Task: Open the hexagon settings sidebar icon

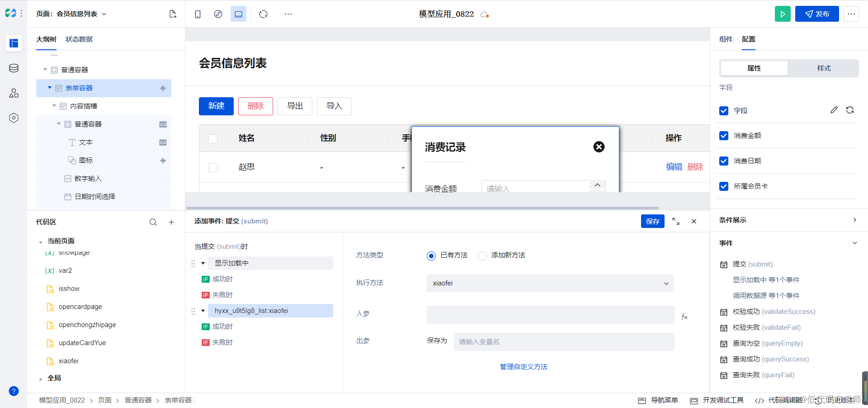Action: point(14,118)
